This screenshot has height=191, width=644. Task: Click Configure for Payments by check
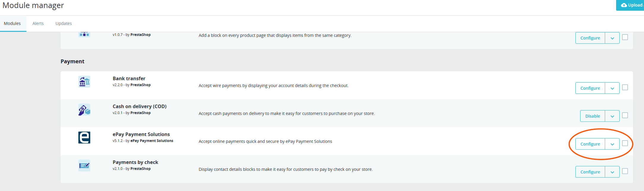(590, 172)
